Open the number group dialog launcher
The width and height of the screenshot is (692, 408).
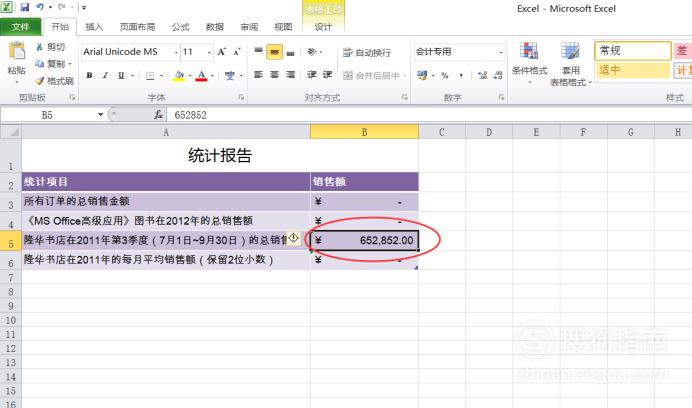501,98
